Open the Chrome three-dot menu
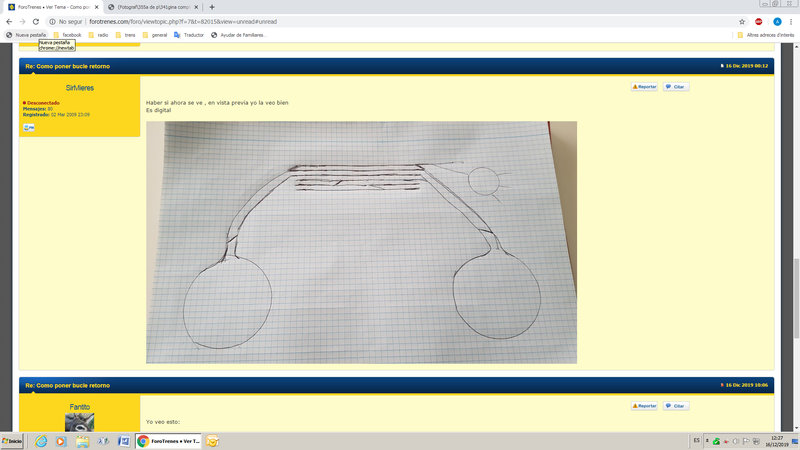The image size is (800, 450). click(791, 21)
